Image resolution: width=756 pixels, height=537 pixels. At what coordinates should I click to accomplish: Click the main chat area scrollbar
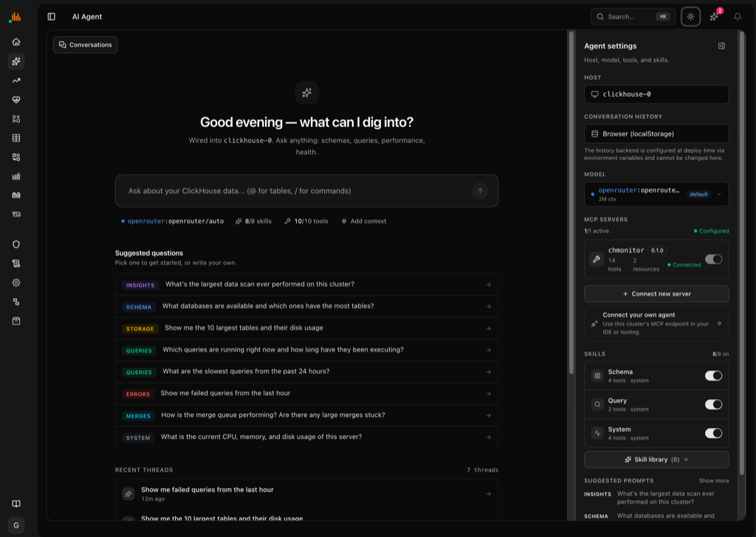[571, 202]
